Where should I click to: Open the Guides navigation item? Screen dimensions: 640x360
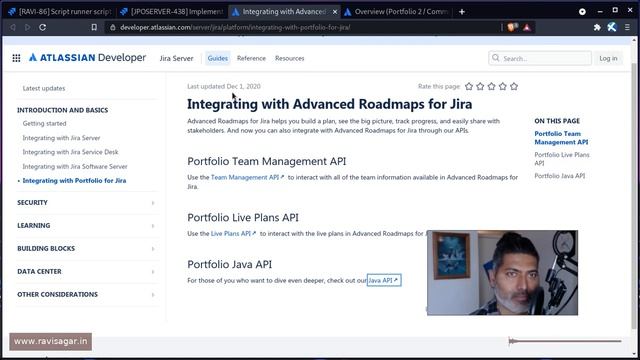(x=218, y=58)
